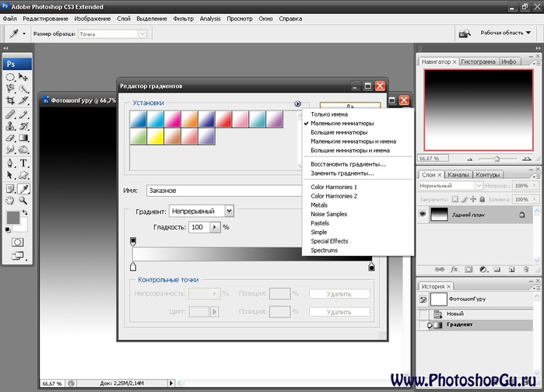The width and height of the screenshot is (544, 392).
Task: Select the Magic Wand tool
Action: click(x=23, y=89)
